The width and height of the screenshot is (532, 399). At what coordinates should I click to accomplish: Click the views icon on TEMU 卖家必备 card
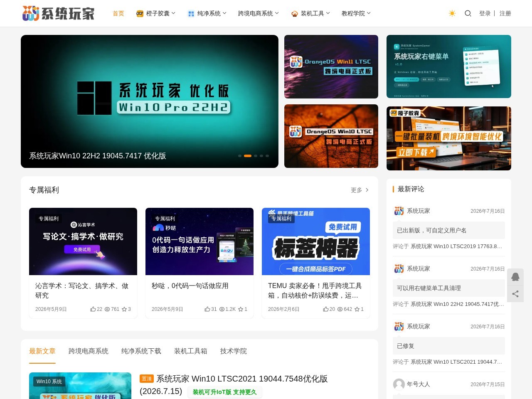[x=340, y=309]
